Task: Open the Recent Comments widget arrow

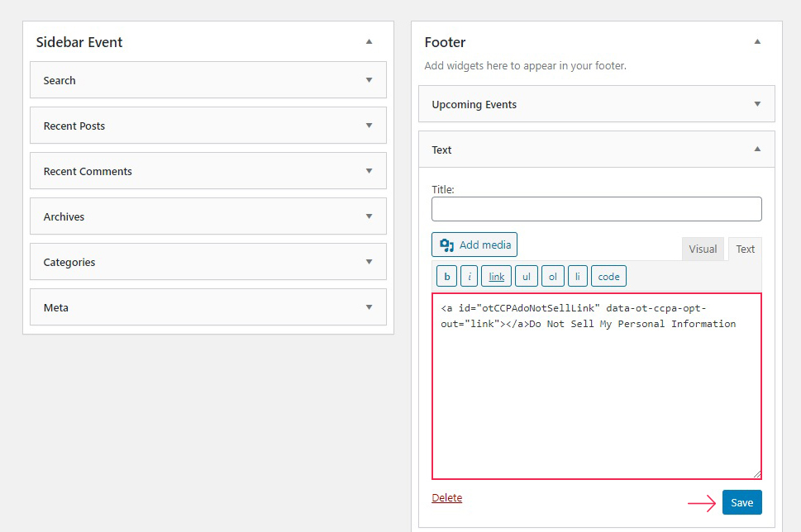Action: [369, 171]
